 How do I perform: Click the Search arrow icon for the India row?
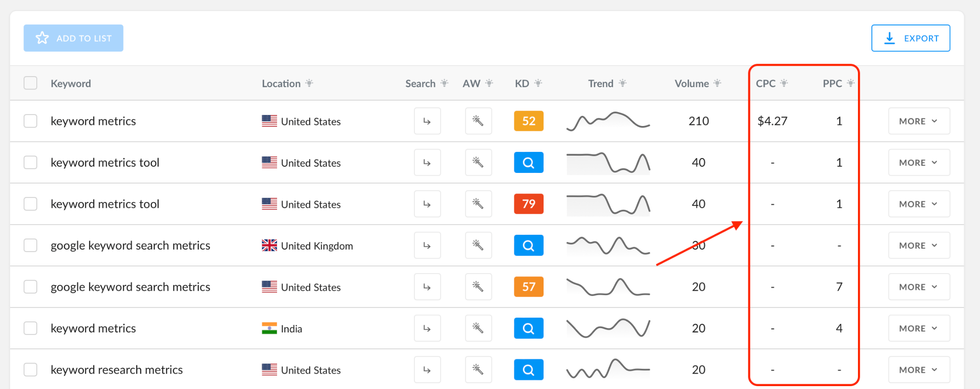tap(427, 328)
